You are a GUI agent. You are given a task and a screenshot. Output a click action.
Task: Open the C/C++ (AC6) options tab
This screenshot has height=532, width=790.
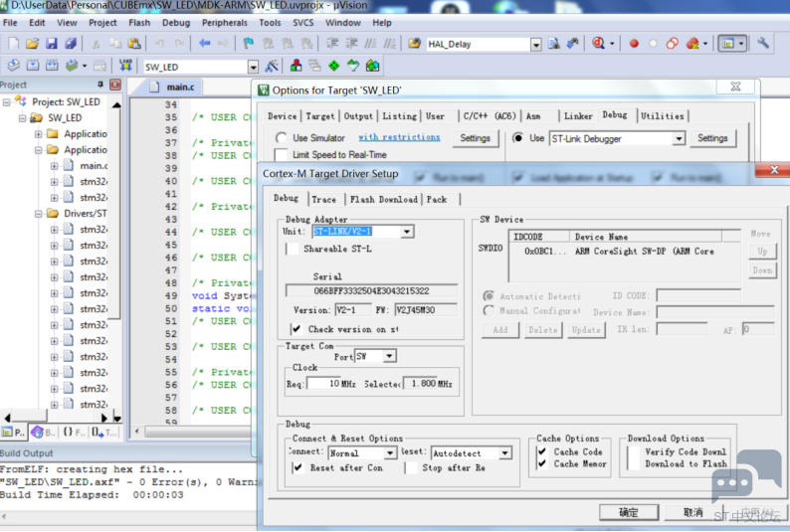[490, 116]
